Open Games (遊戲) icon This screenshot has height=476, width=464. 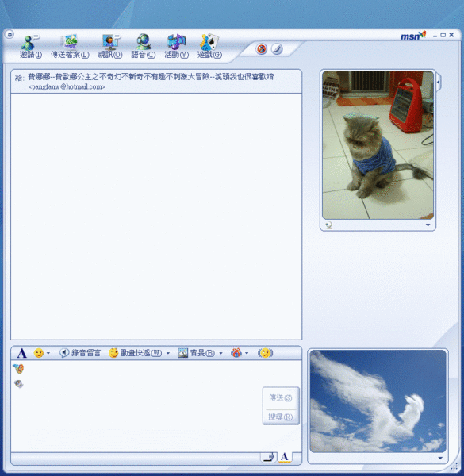(x=209, y=46)
